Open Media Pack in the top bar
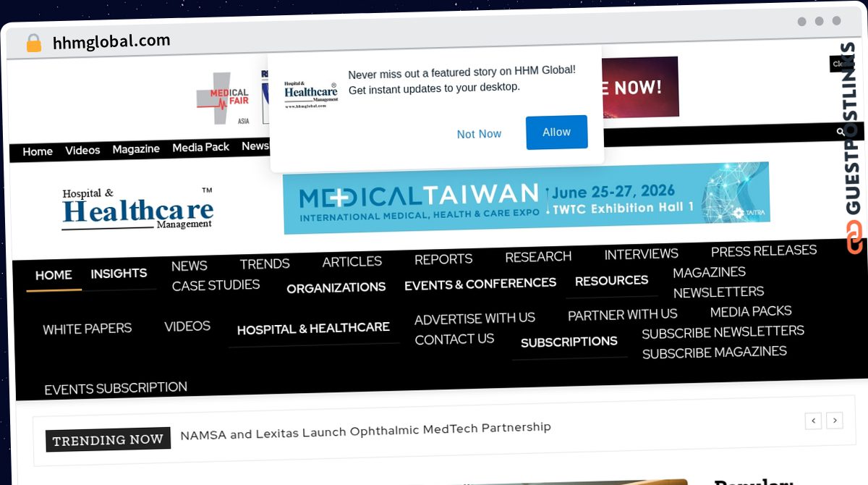The height and width of the screenshot is (485, 868). [x=200, y=147]
